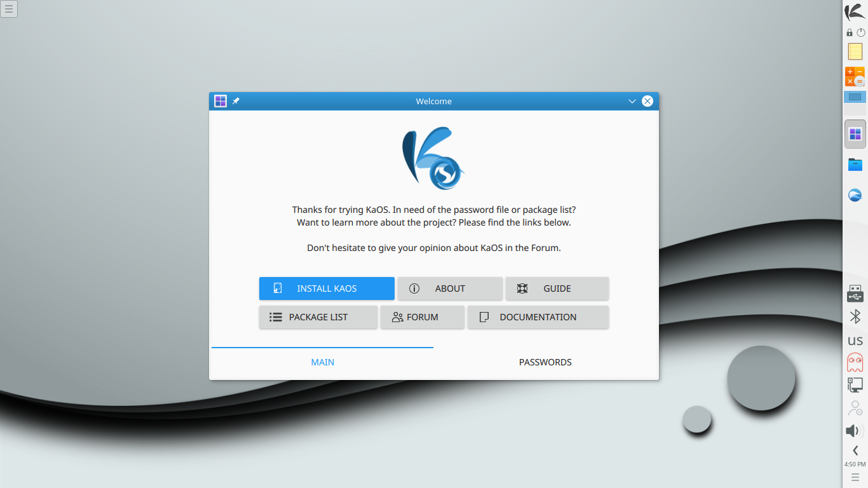Open the desktop toolbox menu button
The image size is (868, 488).
pos(9,9)
